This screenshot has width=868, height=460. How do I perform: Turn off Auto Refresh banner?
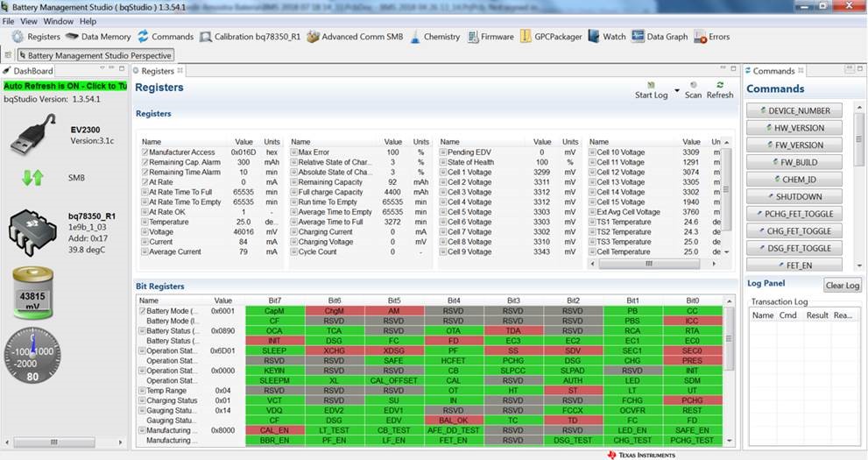click(x=66, y=86)
